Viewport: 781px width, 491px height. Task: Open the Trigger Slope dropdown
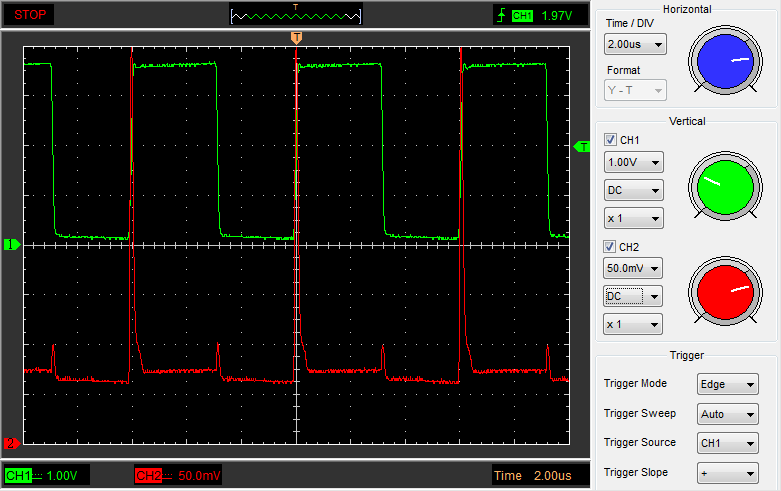pos(727,472)
